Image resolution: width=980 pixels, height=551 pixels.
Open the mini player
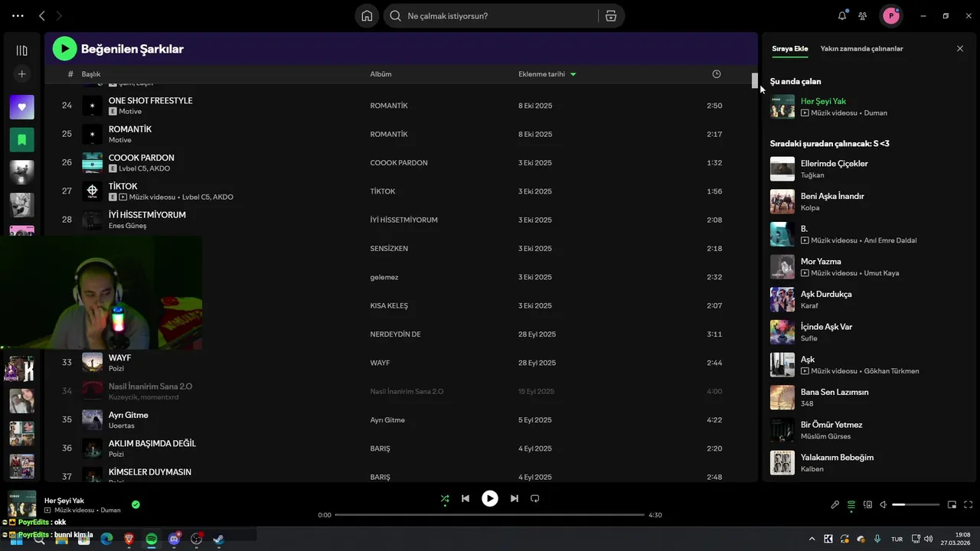[952, 504]
